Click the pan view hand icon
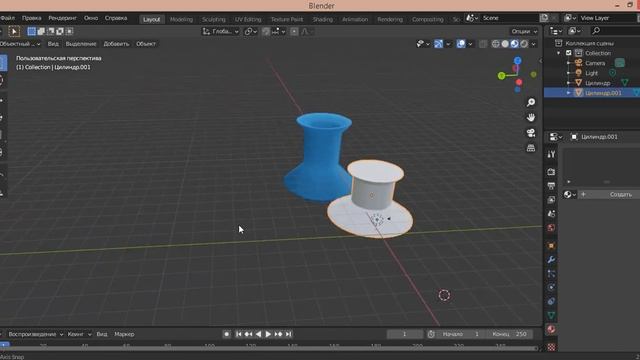 531,117
